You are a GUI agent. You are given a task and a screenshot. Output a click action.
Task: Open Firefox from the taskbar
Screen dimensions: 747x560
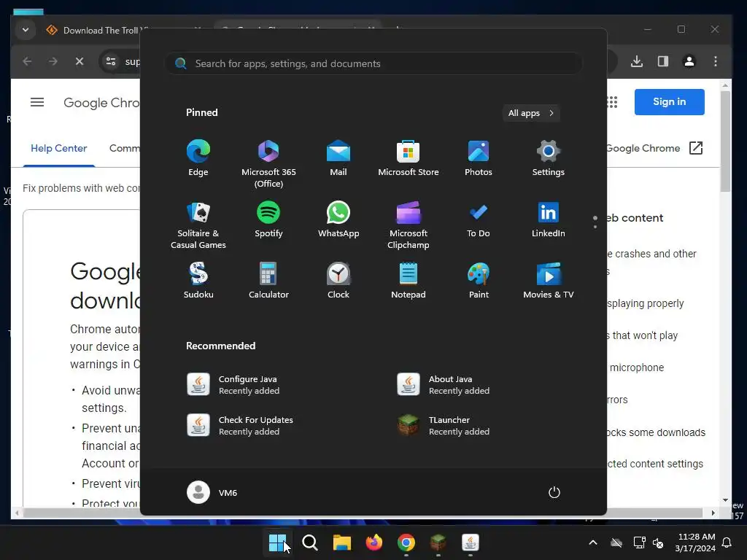point(374,542)
